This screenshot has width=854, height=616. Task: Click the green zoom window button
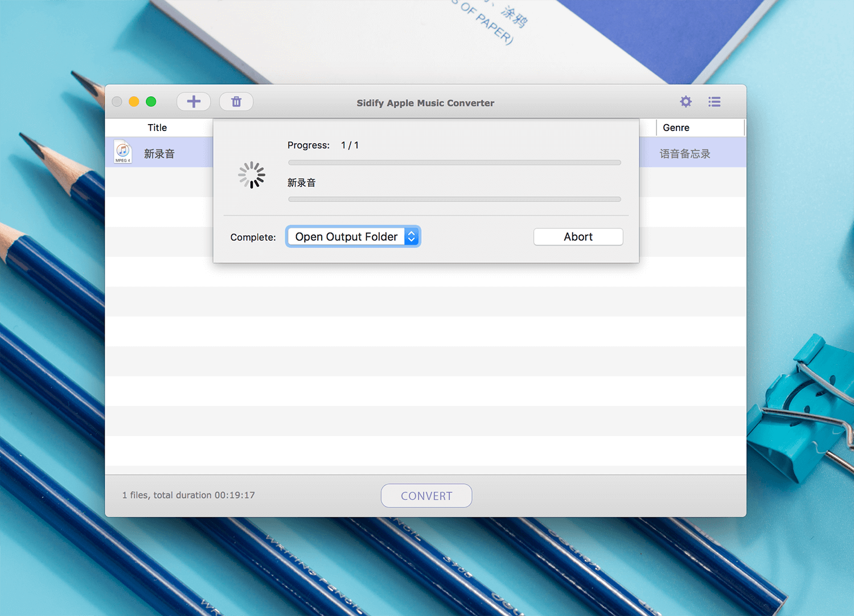[151, 101]
